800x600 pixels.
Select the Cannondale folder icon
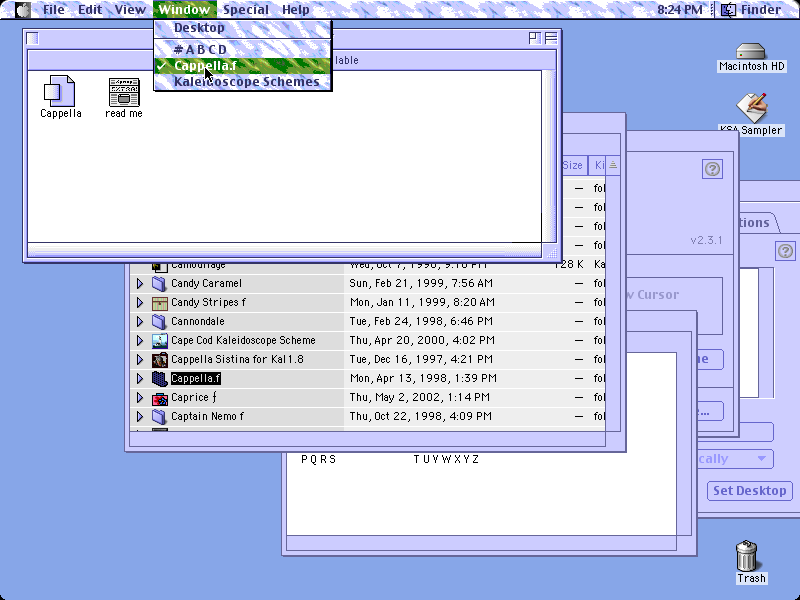tap(160, 321)
